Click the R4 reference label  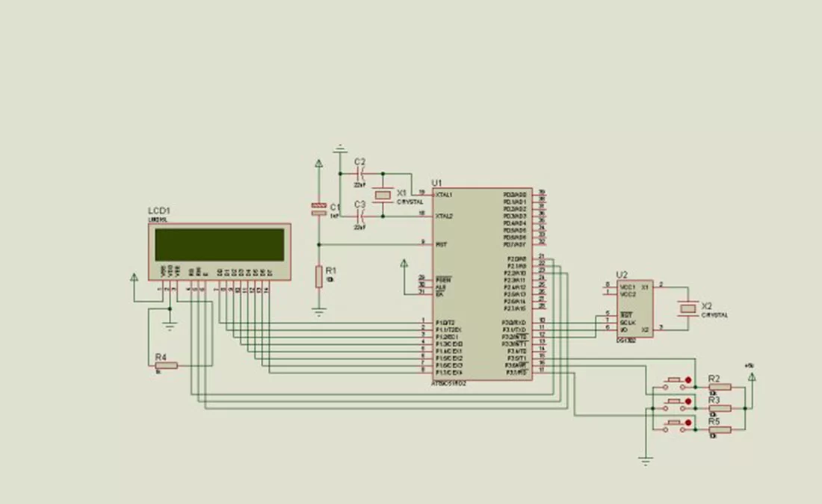[161, 358]
